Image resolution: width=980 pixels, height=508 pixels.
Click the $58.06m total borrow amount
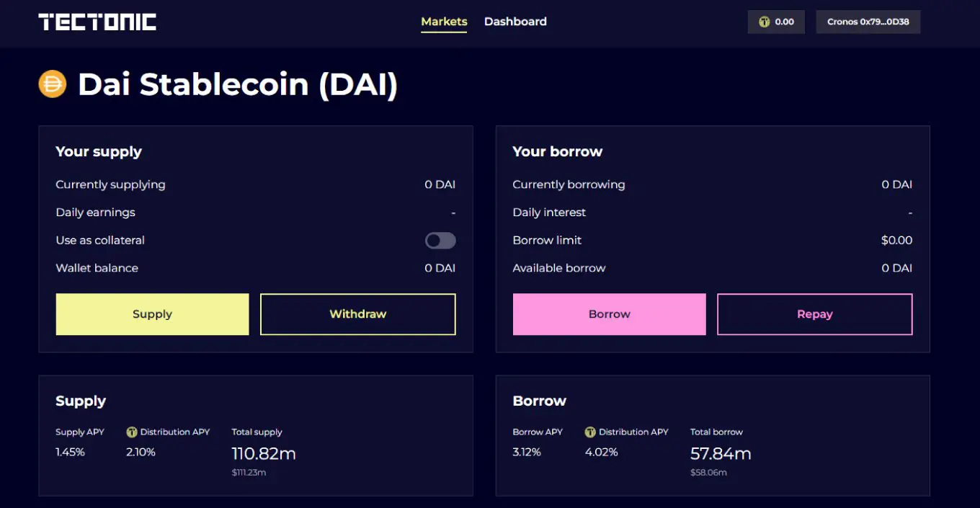pos(708,473)
